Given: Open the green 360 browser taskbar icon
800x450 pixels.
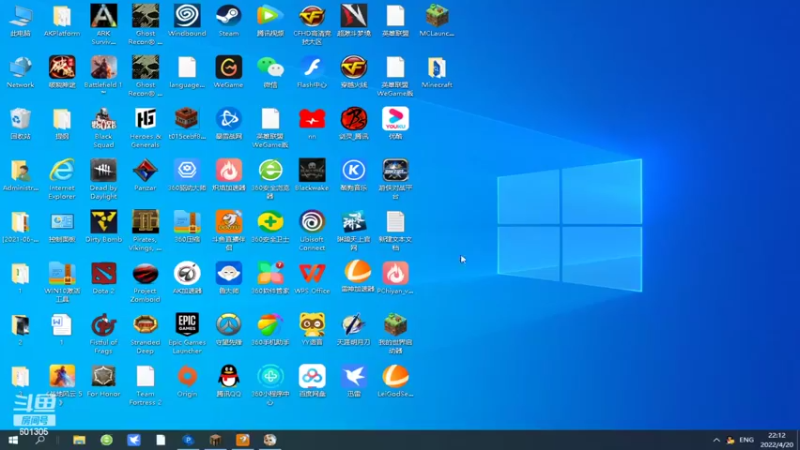Looking at the screenshot, I should pos(107,440).
